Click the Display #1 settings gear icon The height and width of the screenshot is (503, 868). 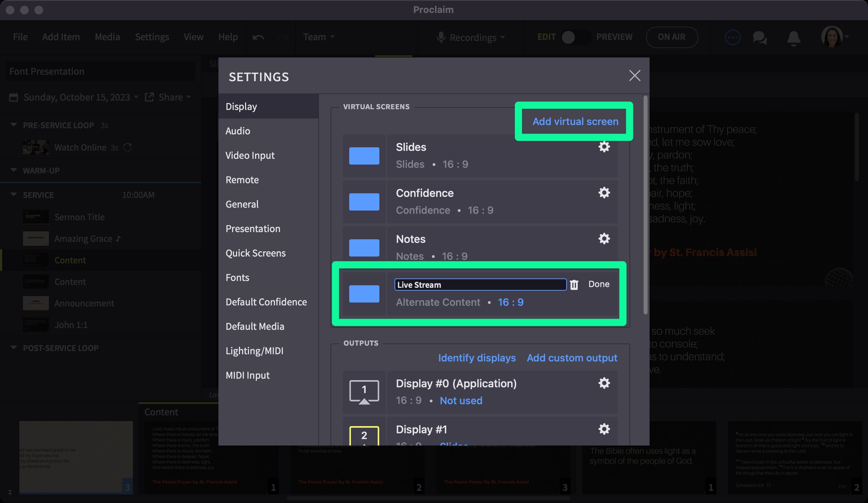(604, 429)
